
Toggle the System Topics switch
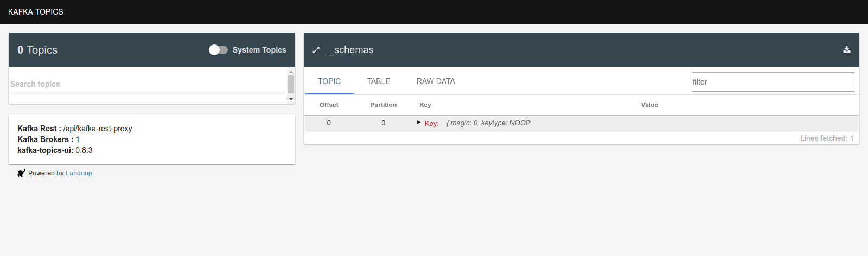point(218,50)
